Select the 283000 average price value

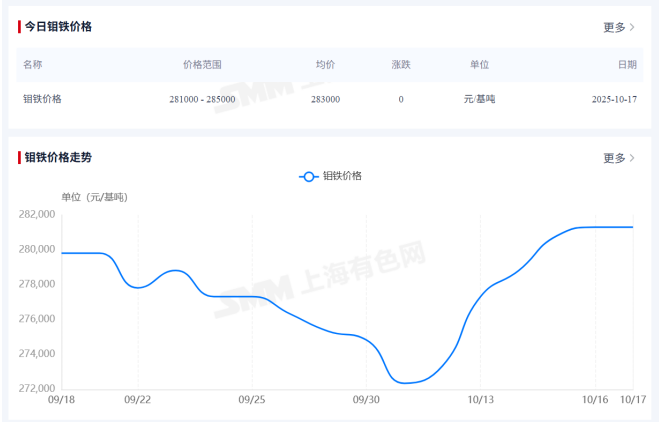[325, 99]
